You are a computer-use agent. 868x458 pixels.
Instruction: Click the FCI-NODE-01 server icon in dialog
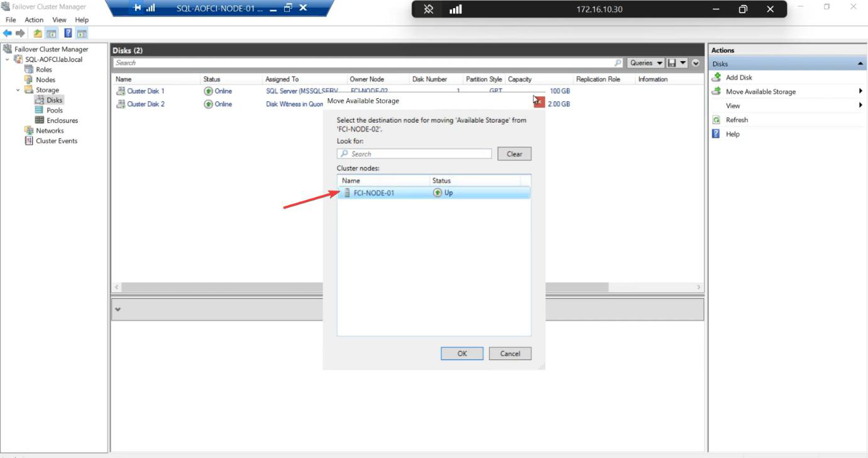pyautogui.click(x=347, y=193)
